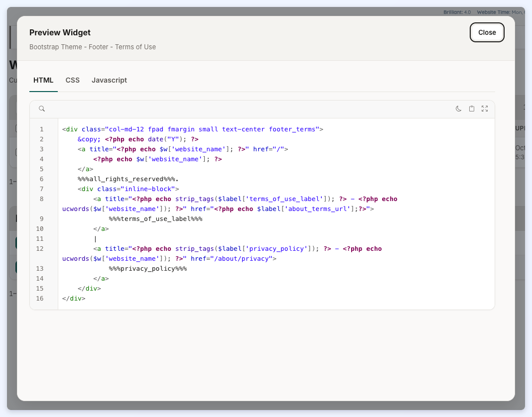Copy code with the clipboard icon
The image size is (532, 417).
click(x=472, y=108)
